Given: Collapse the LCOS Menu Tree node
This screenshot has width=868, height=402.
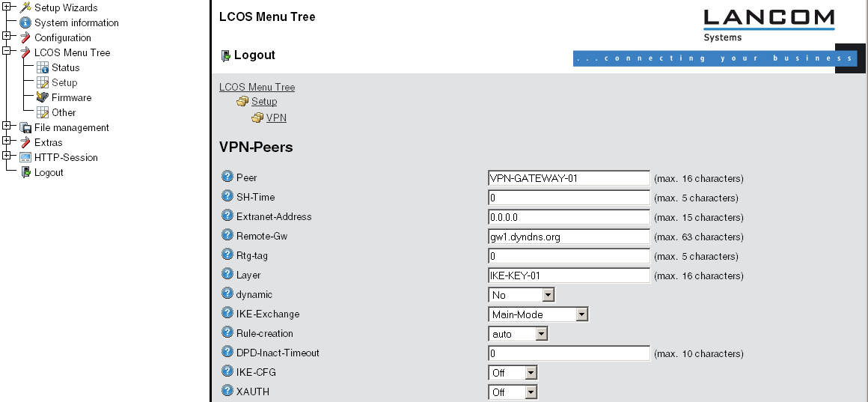Looking at the screenshot, I should pos(6,51).
